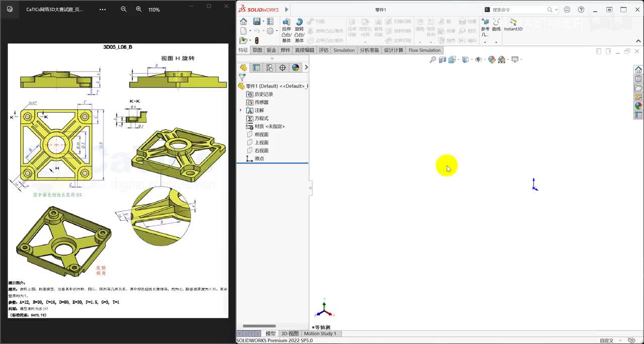Open search type dropdown arrow
This screenshot has width=644, height=344.
pyautogui.click(x=556, y=10)
